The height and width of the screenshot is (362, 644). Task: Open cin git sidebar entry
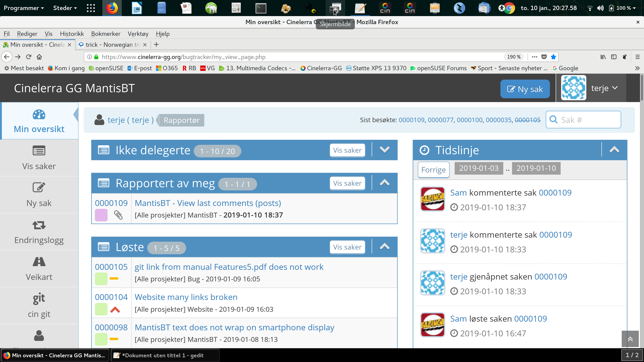tap(39, 306)
